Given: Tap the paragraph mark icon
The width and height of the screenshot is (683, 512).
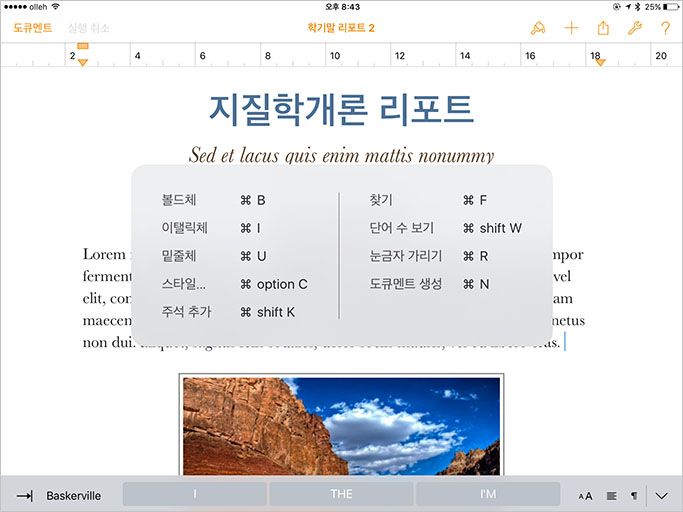Looking at the screenshot, I should (634, 496).
